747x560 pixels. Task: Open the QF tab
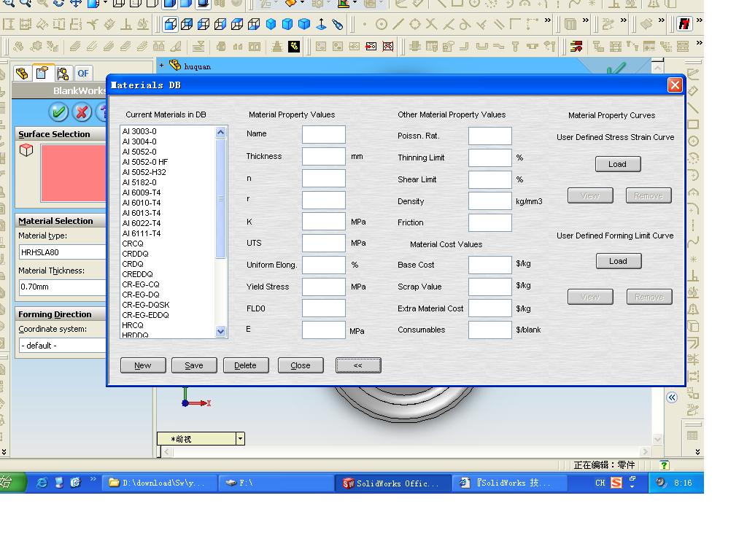click(83, 74)
